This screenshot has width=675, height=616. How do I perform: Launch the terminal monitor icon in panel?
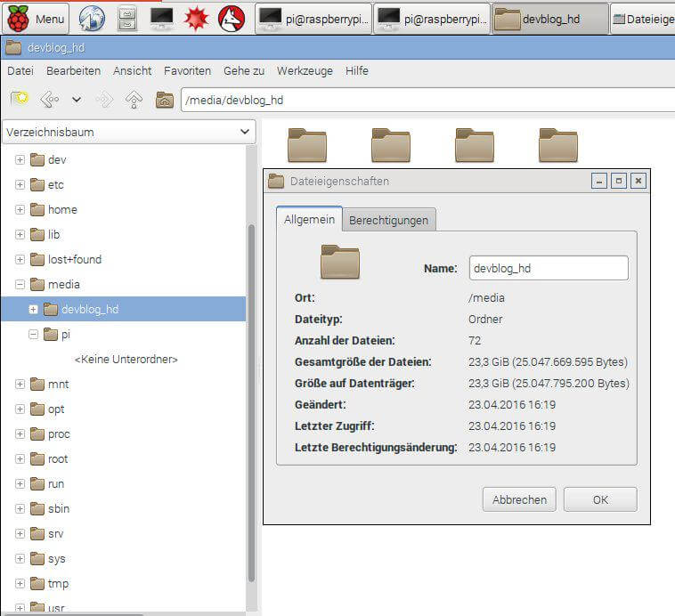tap(162, 18)
